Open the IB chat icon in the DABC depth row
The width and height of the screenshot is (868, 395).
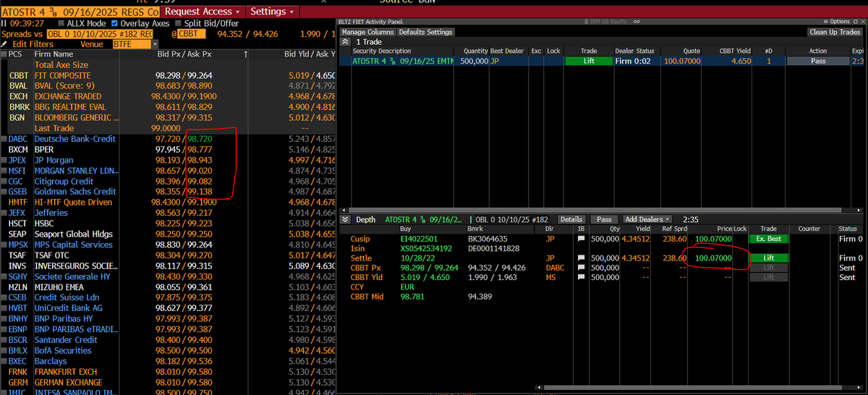click(580, 268)
